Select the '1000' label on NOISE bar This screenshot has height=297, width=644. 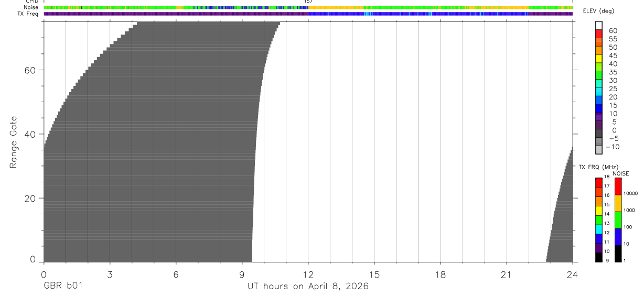(x=630, y=211)
